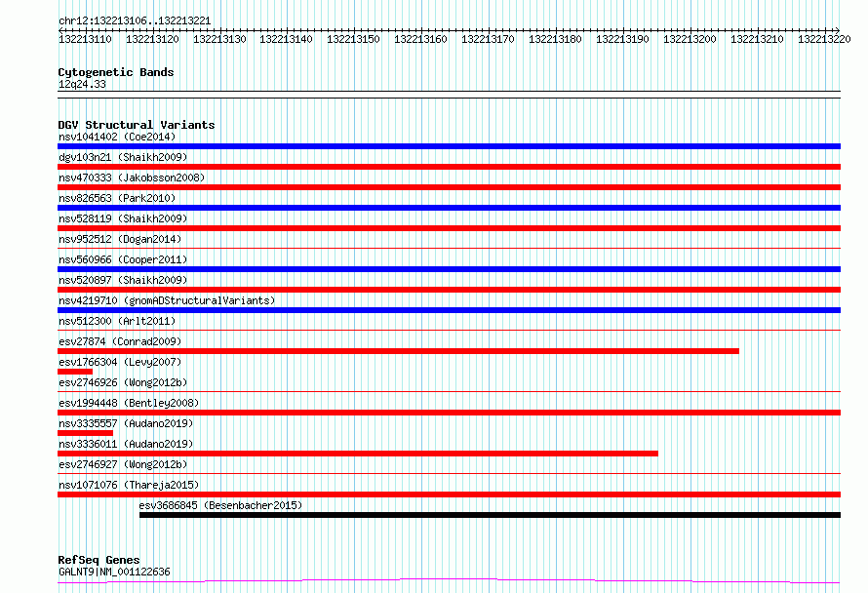Click the chr12:132213106..132213221 region label
Viewport: 868px width, 593px height.
[135, 21]
